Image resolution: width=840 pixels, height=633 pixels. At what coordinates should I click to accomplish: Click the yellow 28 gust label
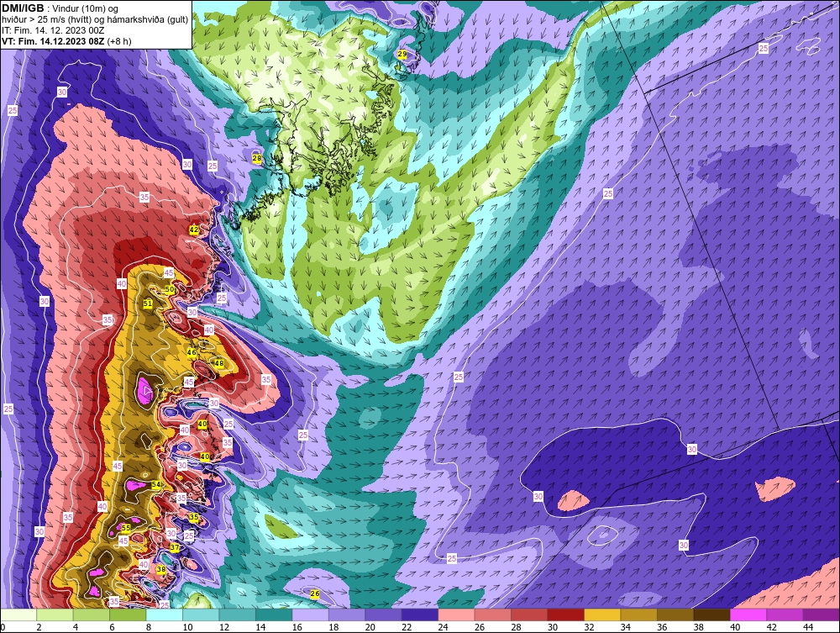(x=256, y=159)
